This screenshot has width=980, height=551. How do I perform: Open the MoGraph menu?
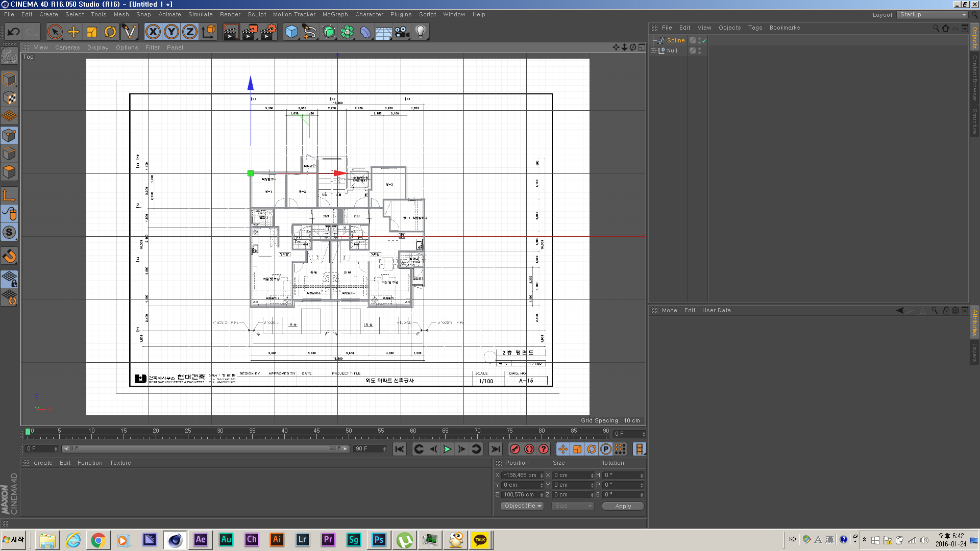point(335,14)
